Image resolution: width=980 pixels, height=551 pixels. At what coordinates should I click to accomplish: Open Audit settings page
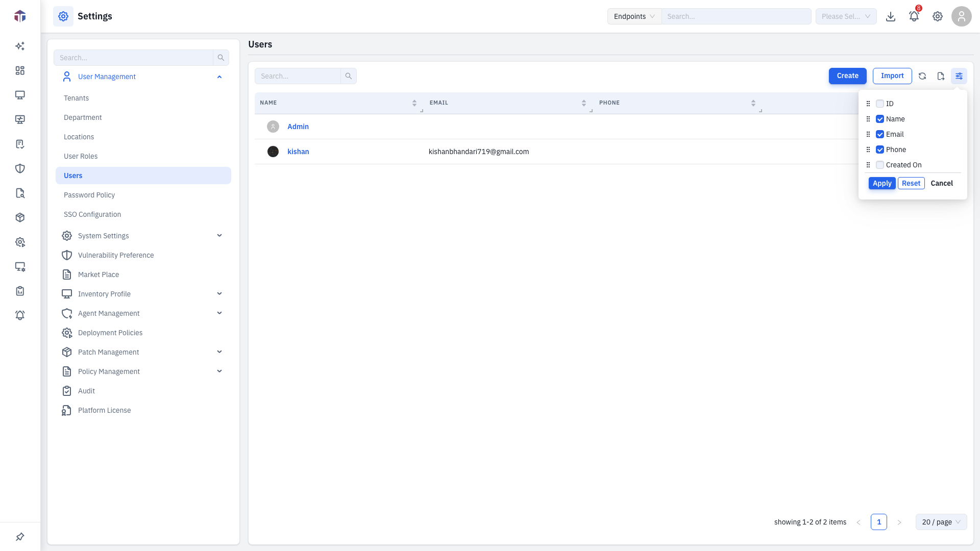[x=86, y=391]
